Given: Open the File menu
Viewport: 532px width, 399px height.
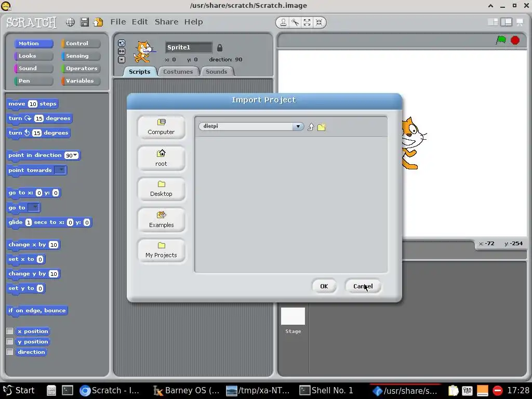Looking at the screenshot, I should click(118, 22).
